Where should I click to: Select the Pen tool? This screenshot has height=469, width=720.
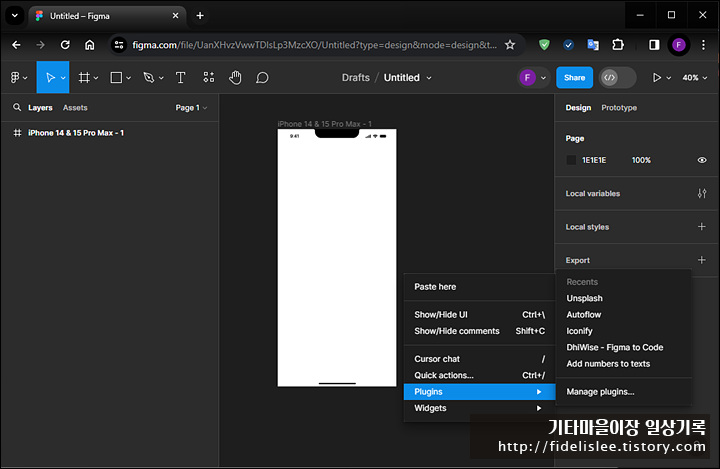click(148, 78)
